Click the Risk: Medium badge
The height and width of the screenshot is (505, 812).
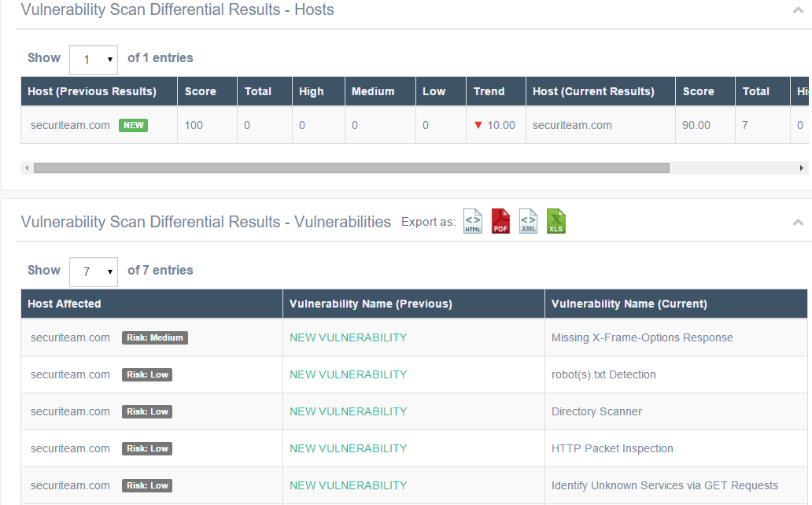[x=155, y=337]
